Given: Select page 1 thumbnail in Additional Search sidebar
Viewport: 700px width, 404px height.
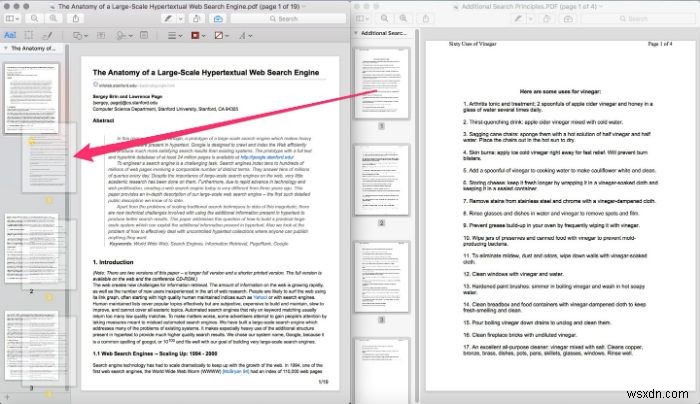Looking at the screenshot, I should [x=382, y=83].
